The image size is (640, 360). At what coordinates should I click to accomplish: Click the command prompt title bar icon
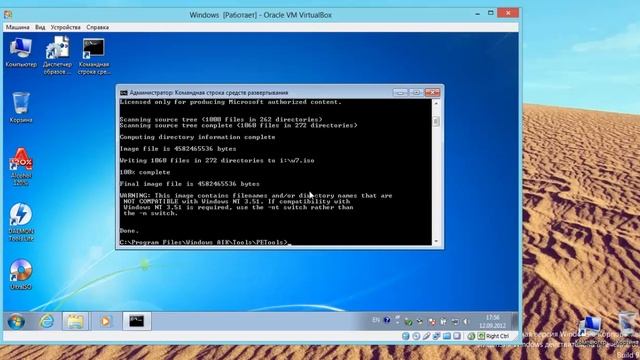(124, 93)
